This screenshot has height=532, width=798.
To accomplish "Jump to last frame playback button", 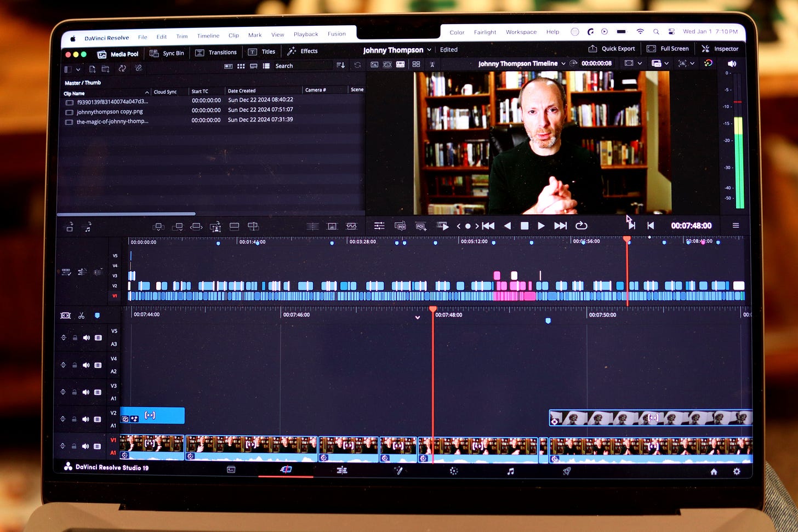I will pos(560,226).
